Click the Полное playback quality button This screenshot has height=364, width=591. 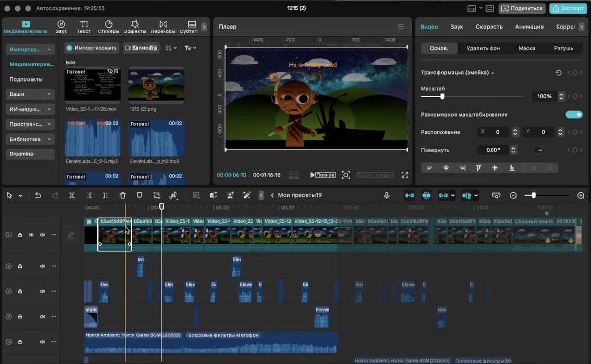[326, 175]
